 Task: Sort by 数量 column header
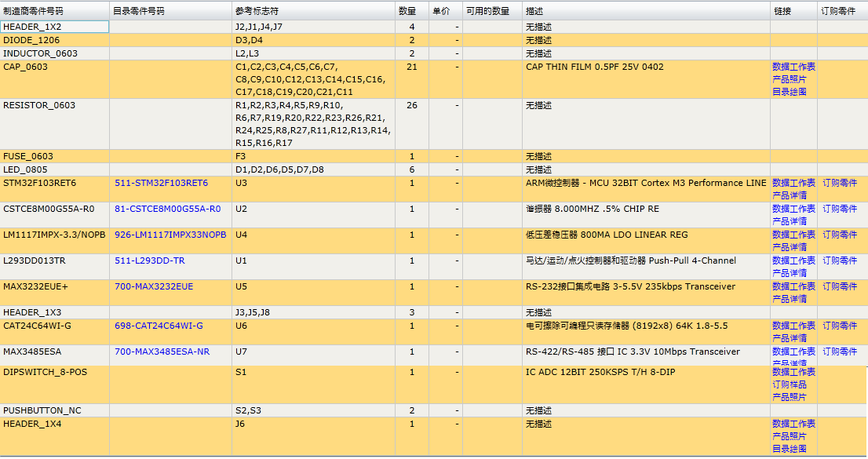(412, 11)
